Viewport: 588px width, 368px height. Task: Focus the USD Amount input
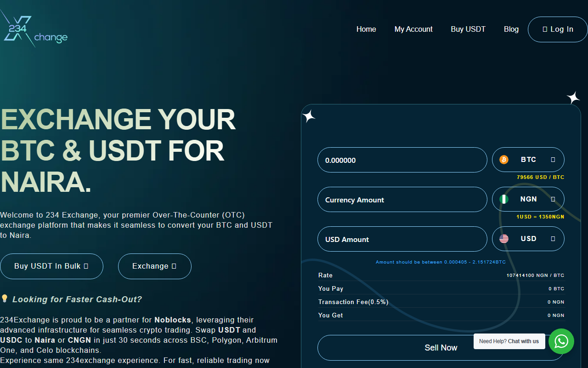tap(402, 239)
